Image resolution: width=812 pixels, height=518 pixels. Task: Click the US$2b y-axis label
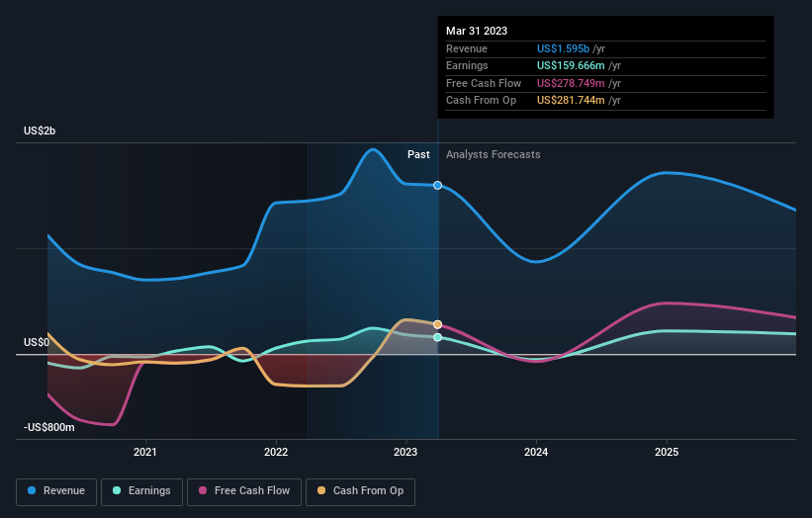pyautogui.click(x=40, y=130)
